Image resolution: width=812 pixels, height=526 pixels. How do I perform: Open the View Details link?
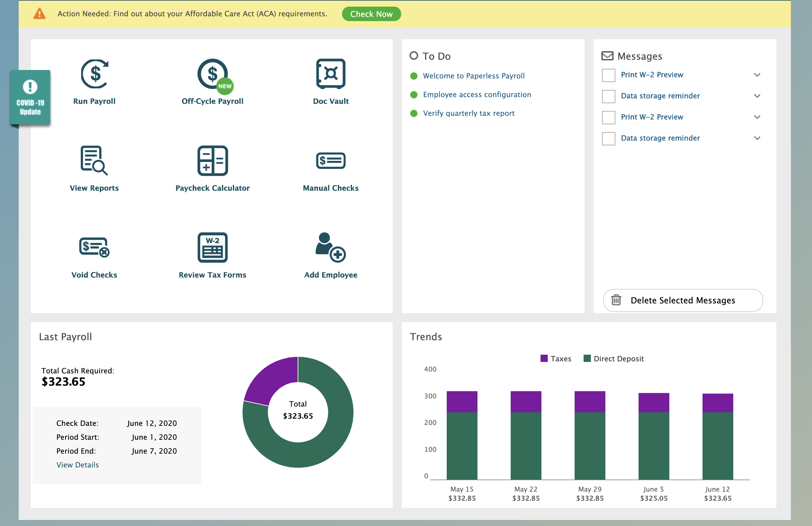pos(78,465)
